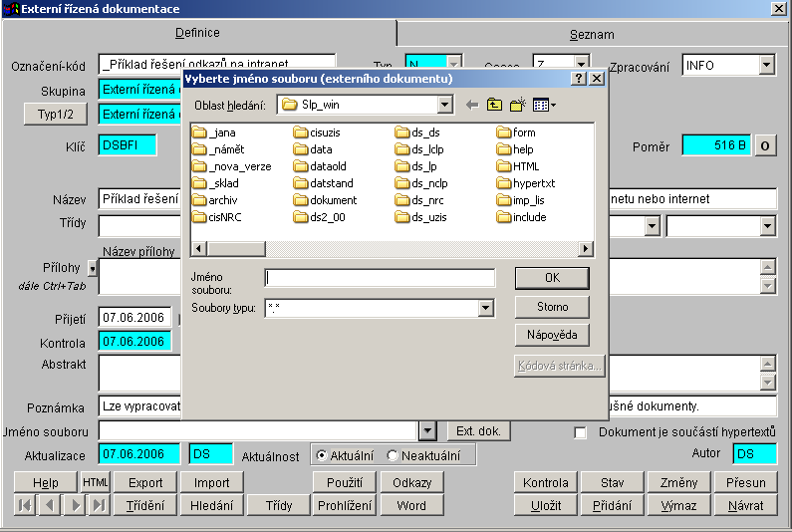Expand the Zpracování INFO dropdown

tap(766, 65)
